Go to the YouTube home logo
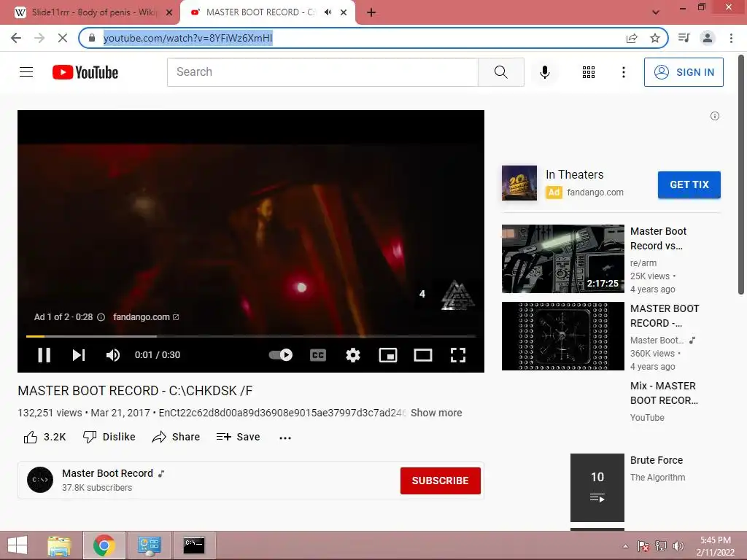 (x=85, y=72)
